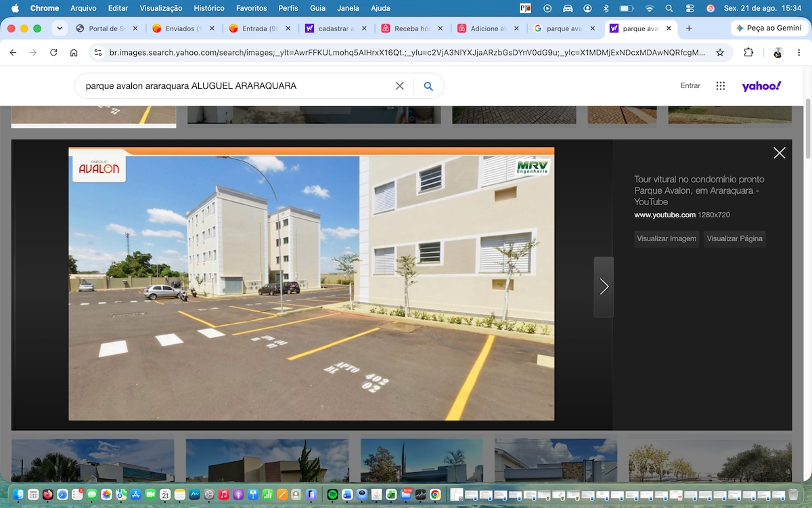This screenshot has height=508, width=812.
Task: Reload the current page
Action: 53,52
